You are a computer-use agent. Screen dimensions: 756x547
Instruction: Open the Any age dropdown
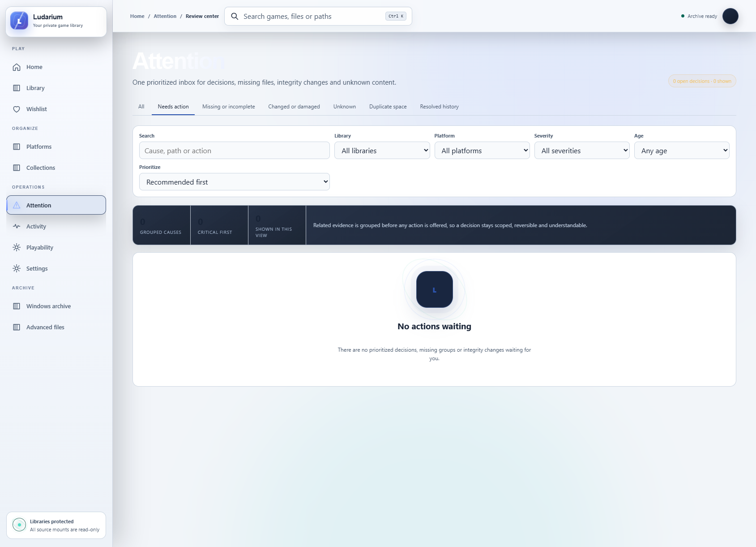click(x=682, y=151)
